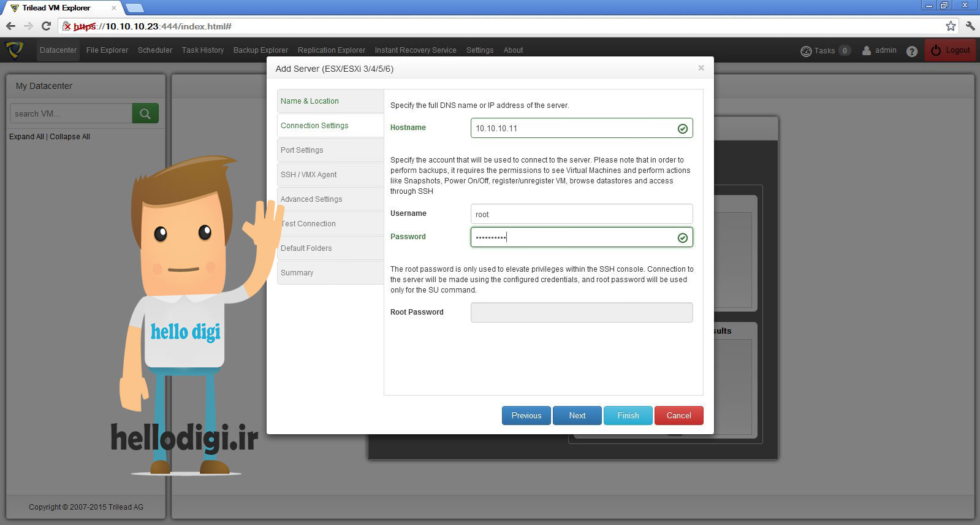Click the red Logout button
Viewport: 980px width, 525px height.
[x=951, y=50]
